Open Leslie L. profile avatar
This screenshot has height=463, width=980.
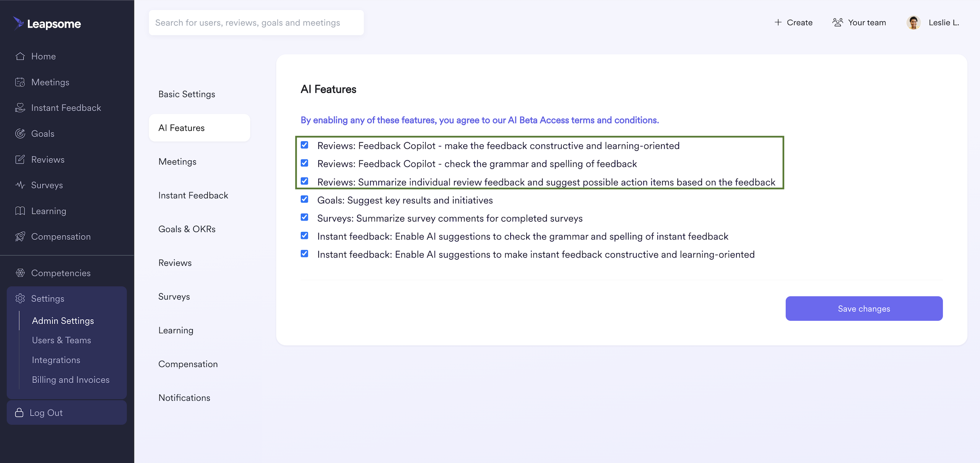point(913,22)
